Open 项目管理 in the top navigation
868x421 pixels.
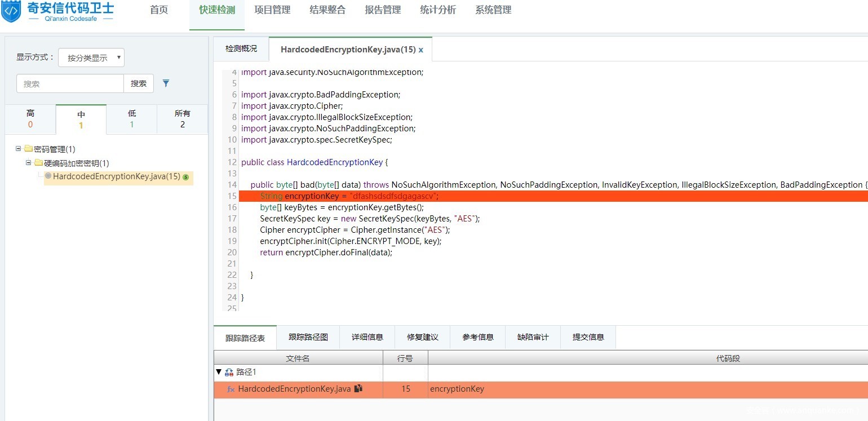coord(272,10)
